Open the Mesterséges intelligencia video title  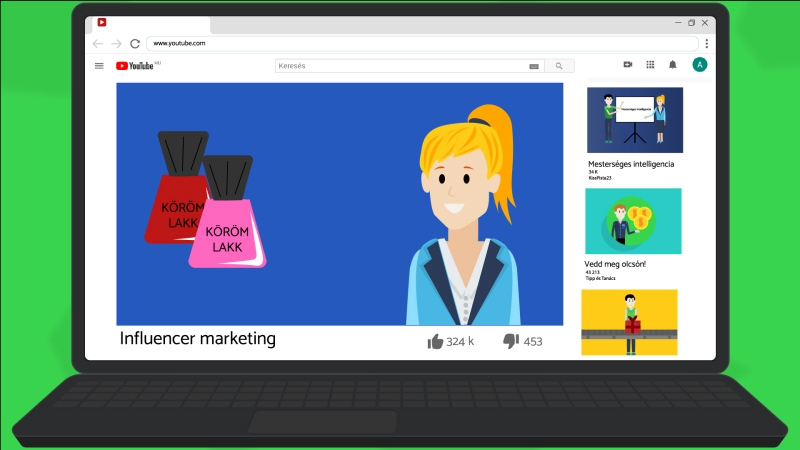tap(631, 163)
